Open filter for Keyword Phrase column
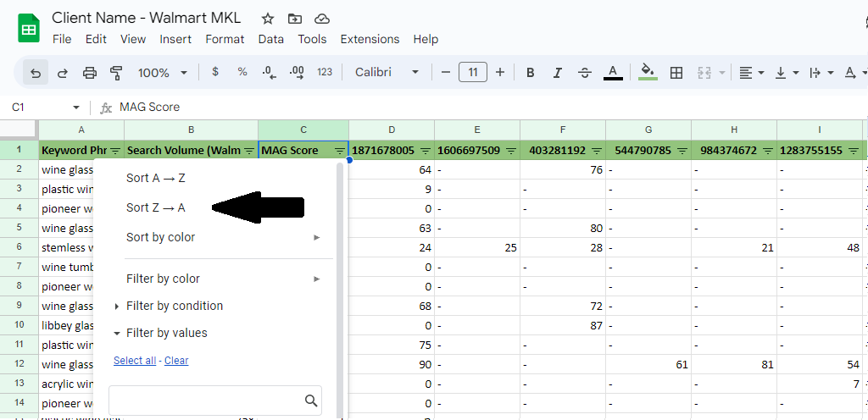This screenshot has width=868, height=420. (115, 151)
